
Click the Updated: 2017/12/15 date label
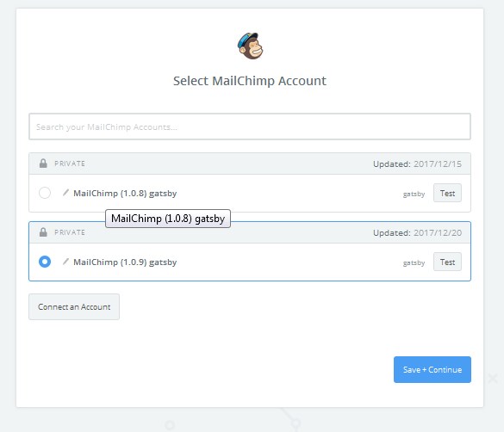point(417,164)
